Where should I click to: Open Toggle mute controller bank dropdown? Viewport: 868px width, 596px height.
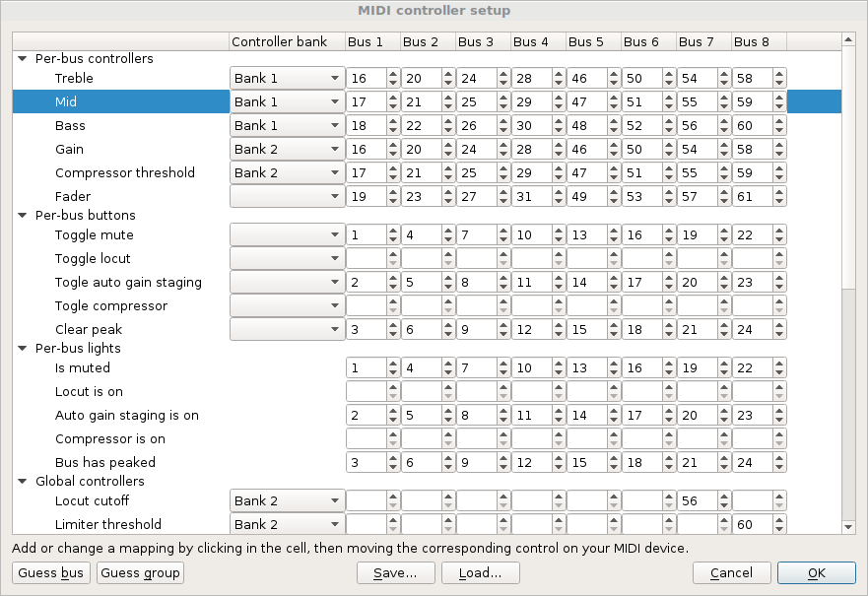287,235
